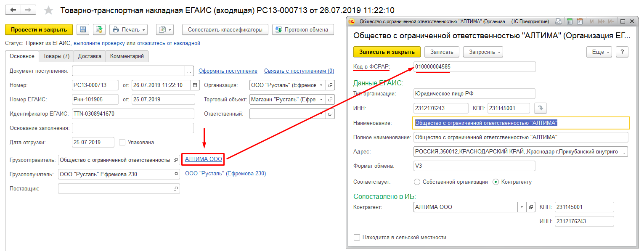Click ellipsis button of Адрес field
Viewport: 644px width, 251px height.
click(623, 151)
